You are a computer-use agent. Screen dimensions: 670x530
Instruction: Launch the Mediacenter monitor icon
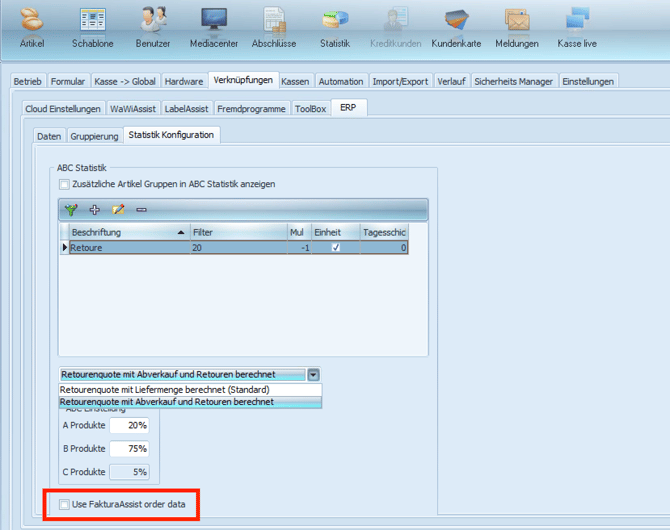click(x=214, y=19)
